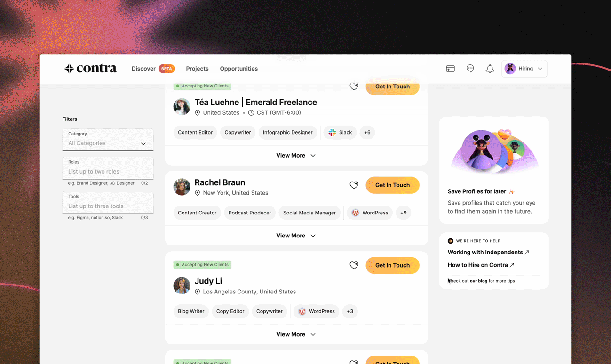Screen dimensions: 611x364
Task: Open the Opportunities tab
Action: coord(238,69)
